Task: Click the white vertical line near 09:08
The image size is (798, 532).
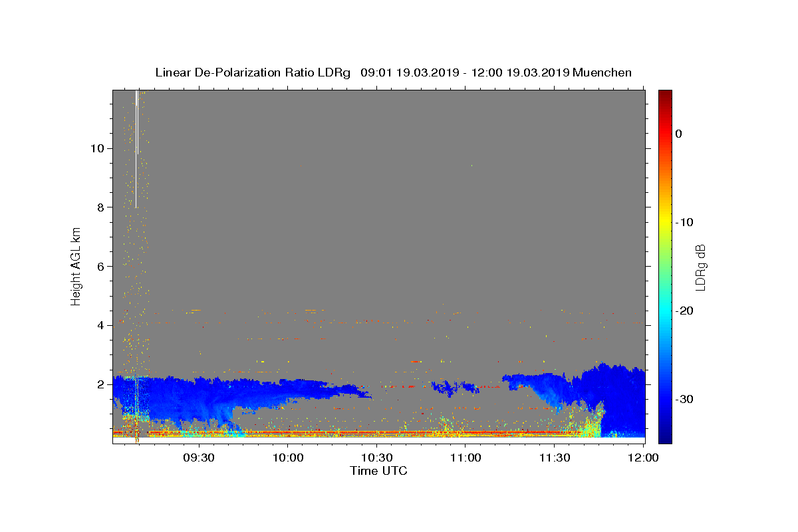Action: 136,149
